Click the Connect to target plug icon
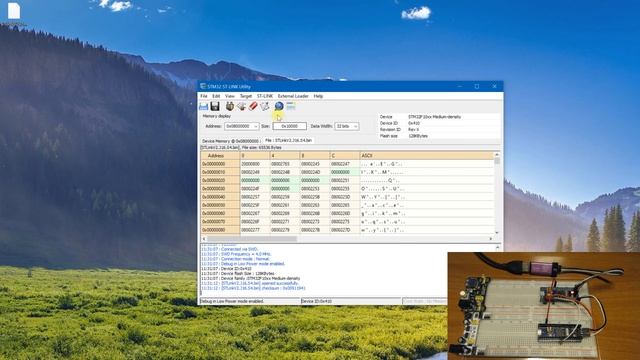This screenshot has height=360, width=640. (x=230, y=107)
